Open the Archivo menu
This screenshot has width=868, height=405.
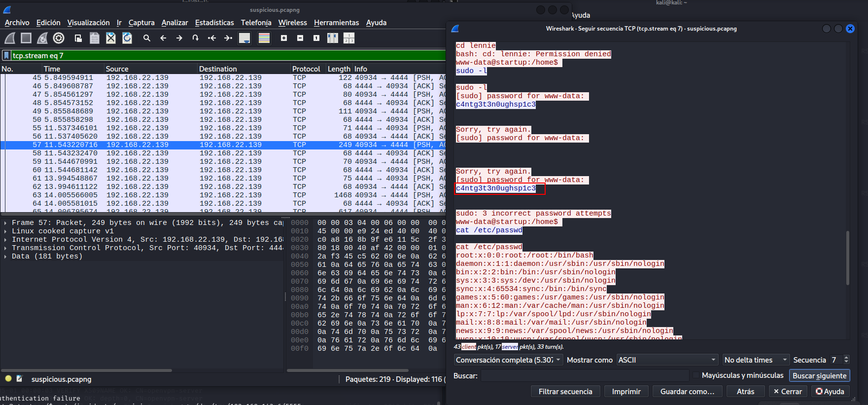pyautogui.click(x=17, y=23)
